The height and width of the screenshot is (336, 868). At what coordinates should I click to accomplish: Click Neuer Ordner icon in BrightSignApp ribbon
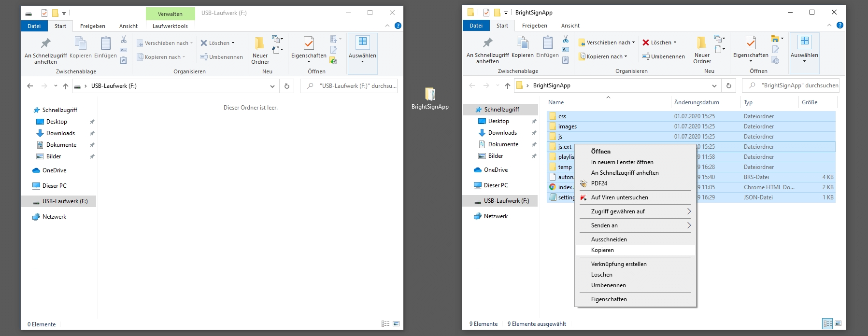point(702,43)
